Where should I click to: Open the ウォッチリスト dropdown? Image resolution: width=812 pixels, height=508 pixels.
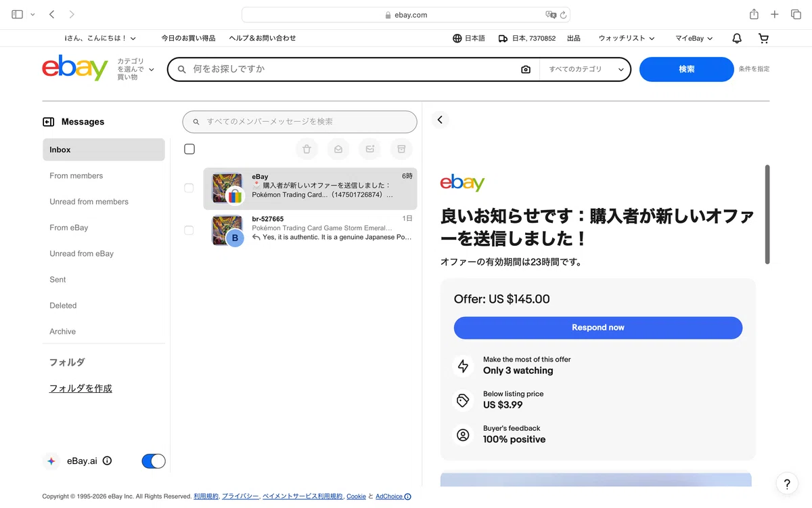[x=627, y=39]
